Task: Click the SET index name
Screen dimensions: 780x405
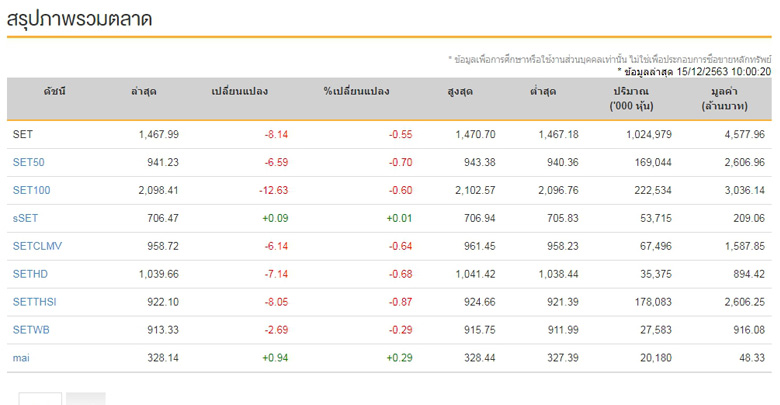Action: pyautogui.click(x=22, y=134)
